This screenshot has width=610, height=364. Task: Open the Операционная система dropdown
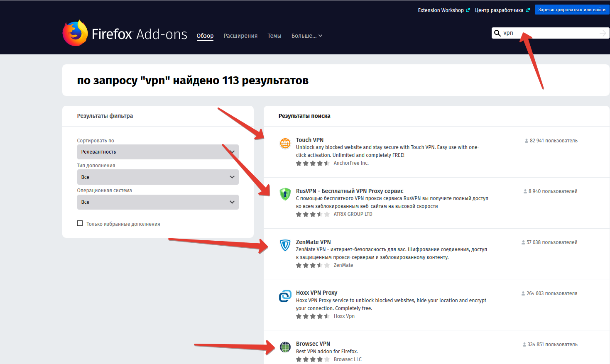point(158,202)
